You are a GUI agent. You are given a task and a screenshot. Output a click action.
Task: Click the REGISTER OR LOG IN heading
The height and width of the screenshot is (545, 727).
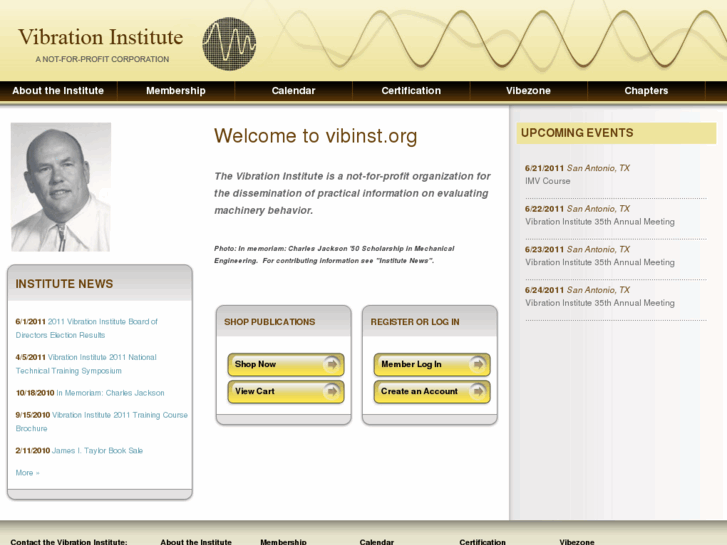(415, 322)
